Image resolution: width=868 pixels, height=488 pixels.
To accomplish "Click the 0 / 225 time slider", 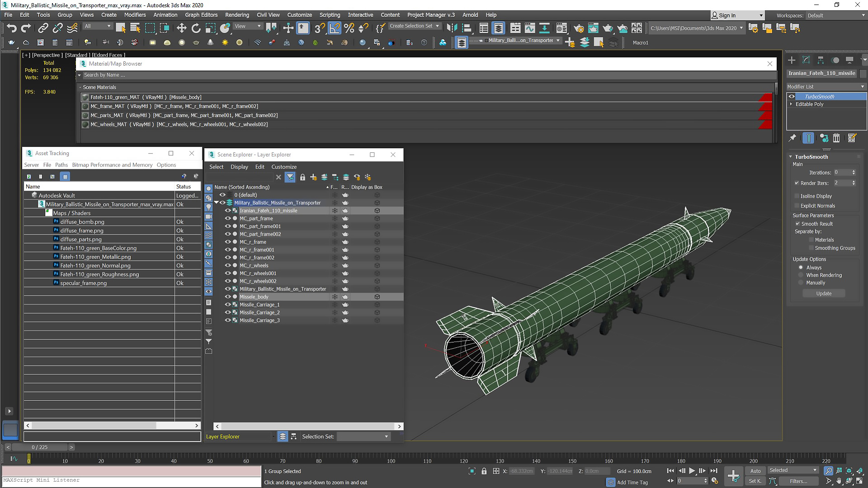I will (x=40, y=447).
